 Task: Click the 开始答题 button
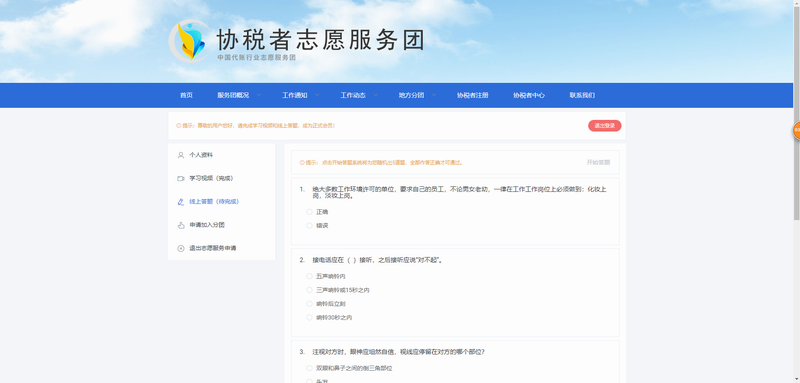[x=598, y=163]
